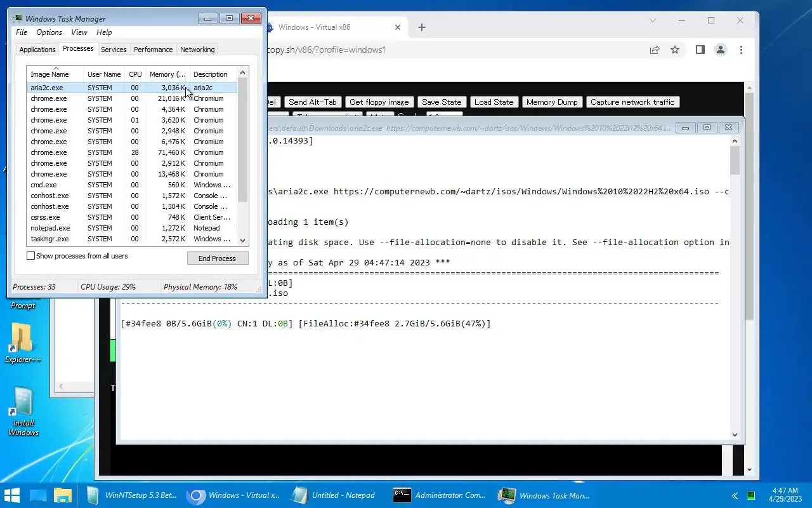Select taskmgr.exe process row
Image resolution: width=812 pixels, height=508 pixels.
(132, 239)
